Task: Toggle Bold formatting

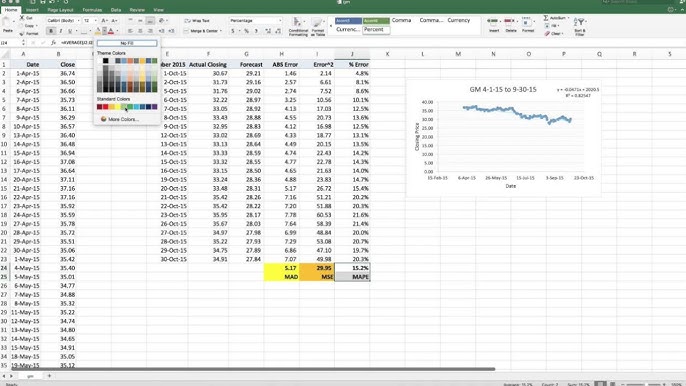Action: pyautogui.click(x=51, y=31)
